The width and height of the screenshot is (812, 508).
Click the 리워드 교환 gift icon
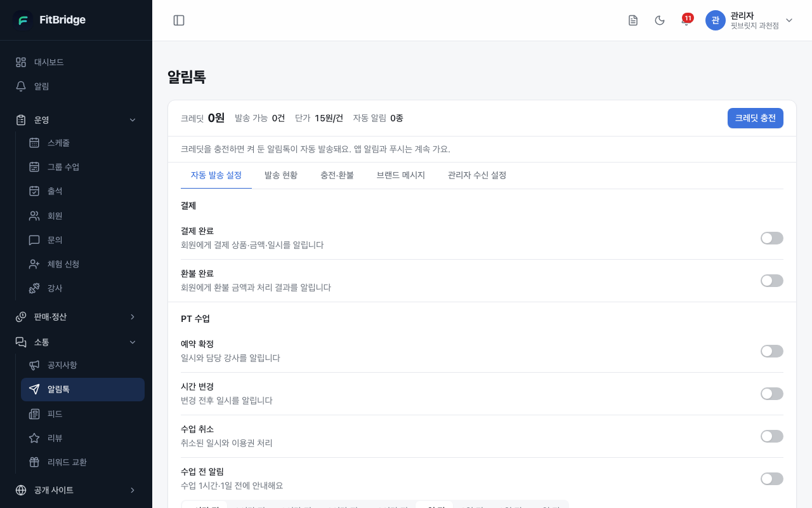click(x=34, y=462)
